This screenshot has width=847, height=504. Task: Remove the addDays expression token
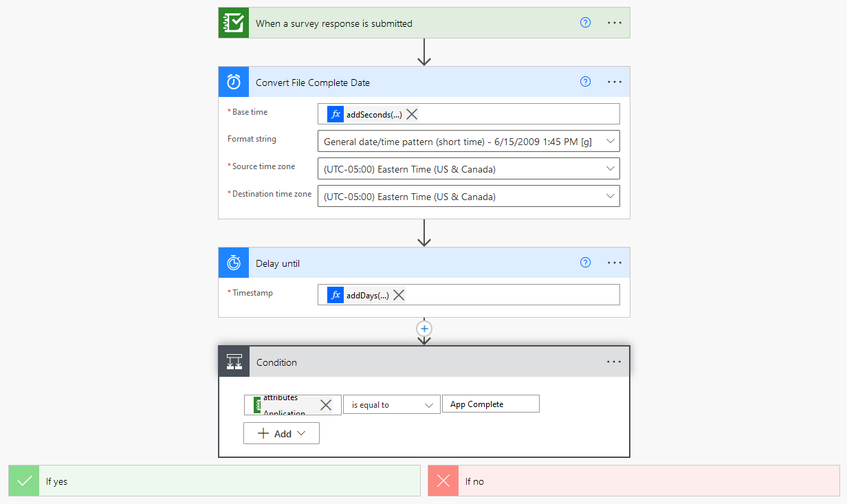pyautogui.click(x=398, y=295)
